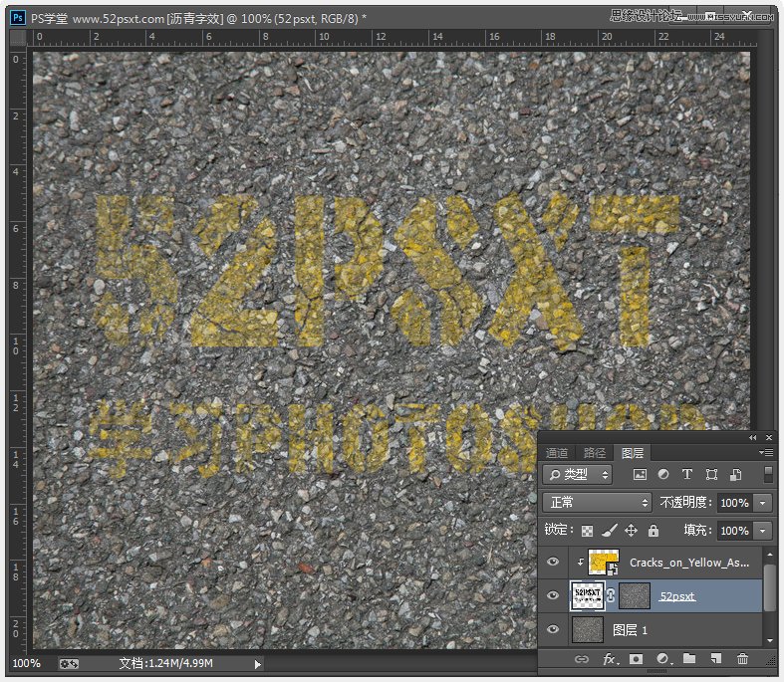The height and width of the screenshot is (682, 784).
Task: Open the 不透明度 opacity slider arrow
Action: (762, 503)
